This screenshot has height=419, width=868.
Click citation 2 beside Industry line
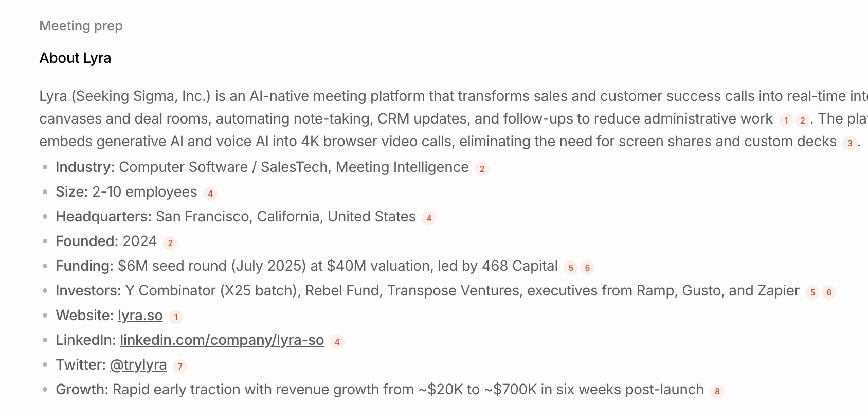(482, 169)
